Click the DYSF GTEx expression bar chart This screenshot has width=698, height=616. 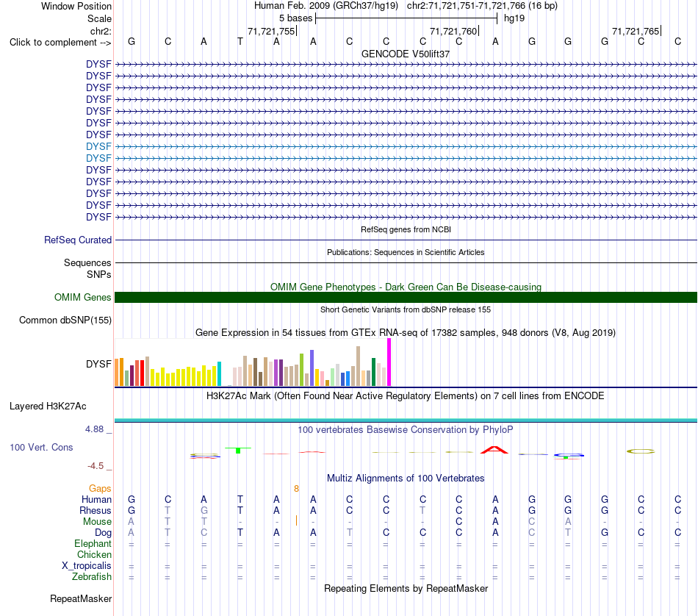pyautogui.click(x=253, y=362)
